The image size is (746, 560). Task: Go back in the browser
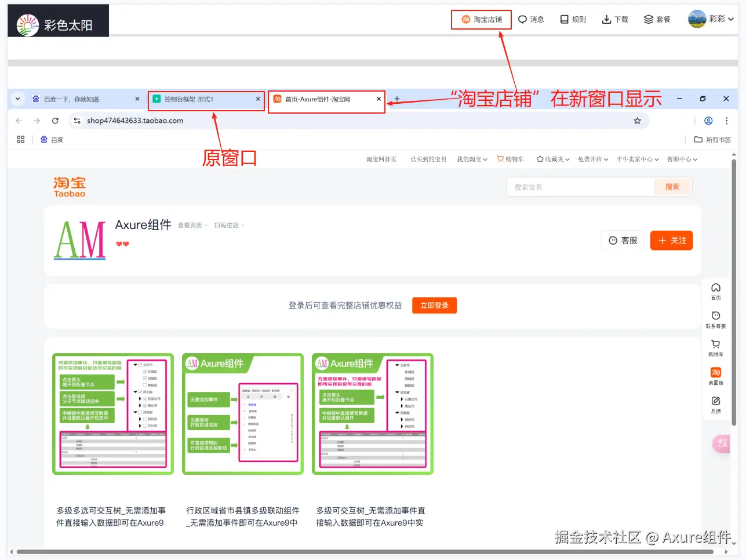(19, 121)
